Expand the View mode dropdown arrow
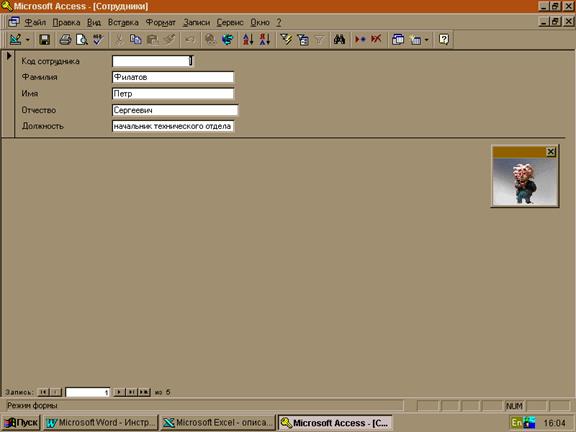 point(28,40)
